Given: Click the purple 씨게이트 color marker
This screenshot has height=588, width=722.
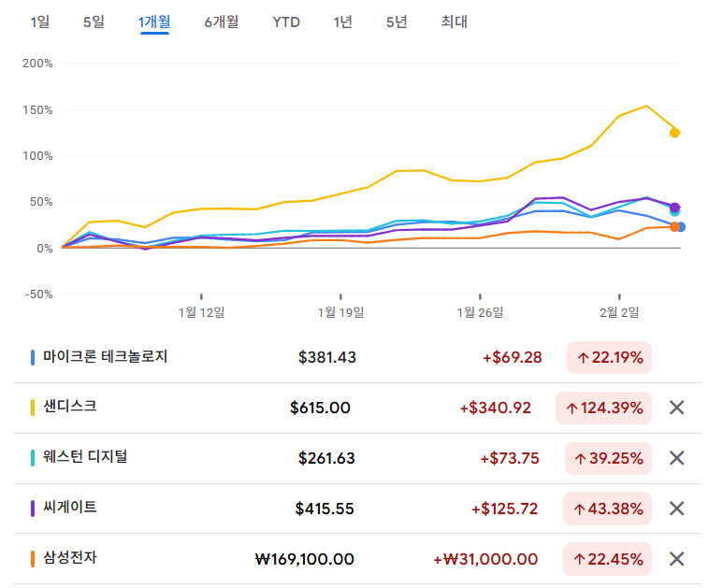Looking at the screenshot, I should coord(33,509).
